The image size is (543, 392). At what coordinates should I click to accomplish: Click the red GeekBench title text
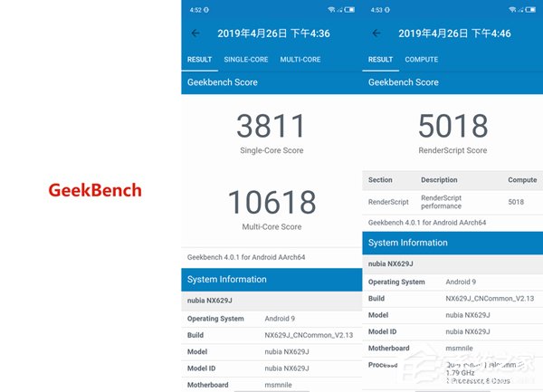click(x=95, y=190)
